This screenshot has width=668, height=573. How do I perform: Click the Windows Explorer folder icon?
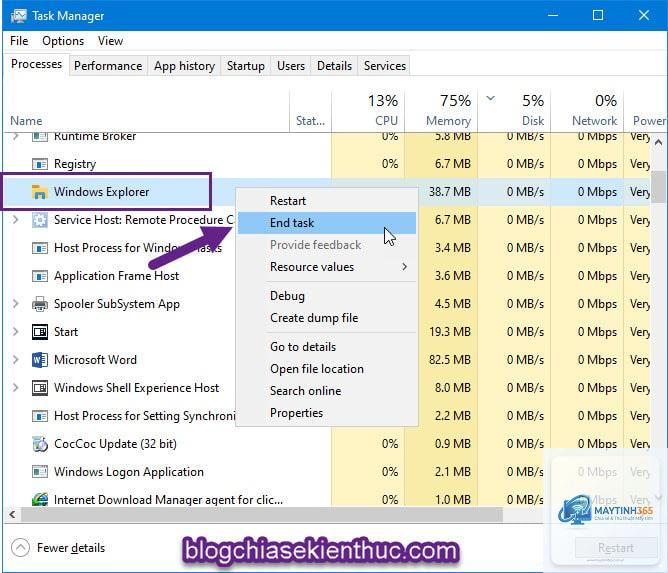click(x=40, y=192)
